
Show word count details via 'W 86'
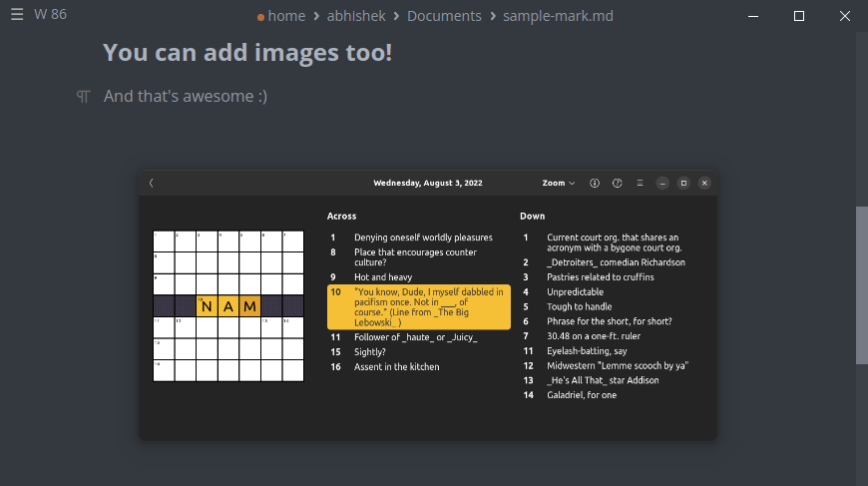[x=50, y=15]
